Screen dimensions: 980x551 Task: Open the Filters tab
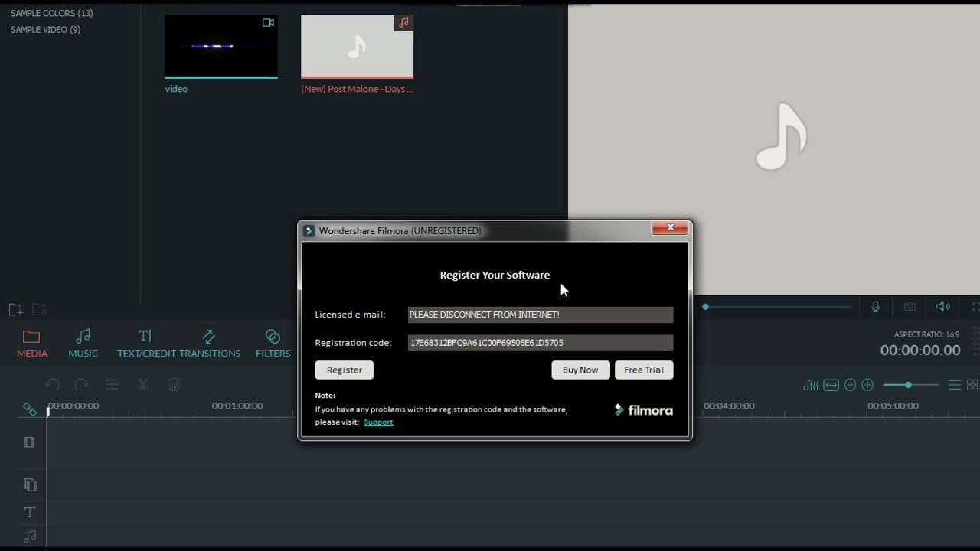(x=273, y=344)
